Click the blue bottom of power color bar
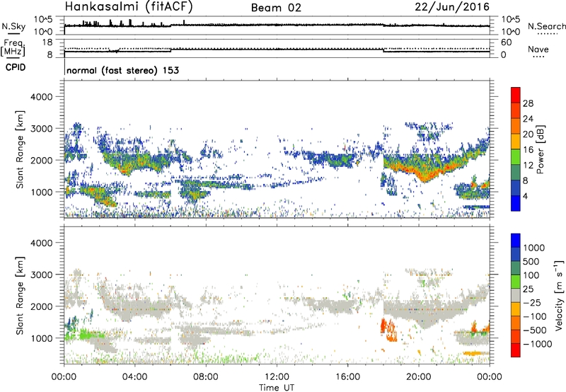Viewport: 566px width, 392px height. click(516, 203)
